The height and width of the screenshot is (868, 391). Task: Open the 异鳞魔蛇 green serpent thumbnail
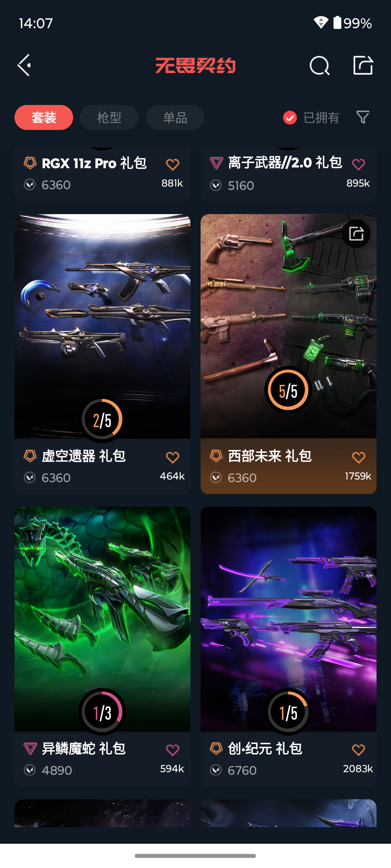[x=102, y=619]
